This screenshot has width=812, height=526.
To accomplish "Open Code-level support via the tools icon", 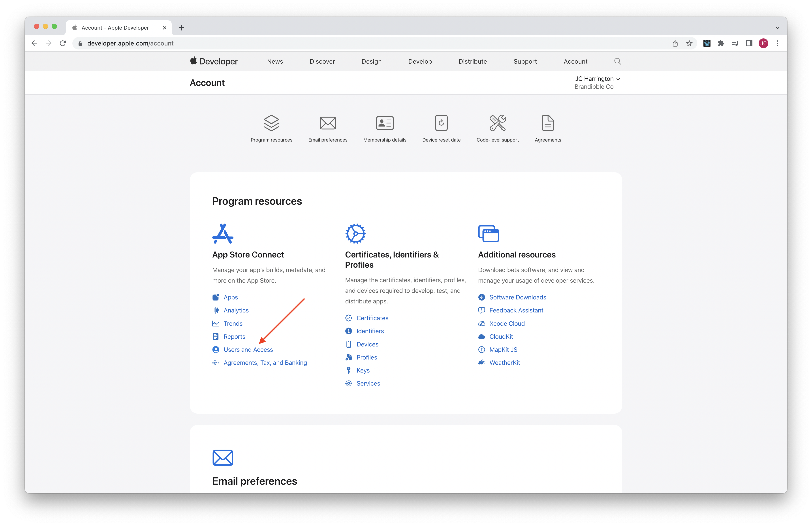I will pos(497,123).
